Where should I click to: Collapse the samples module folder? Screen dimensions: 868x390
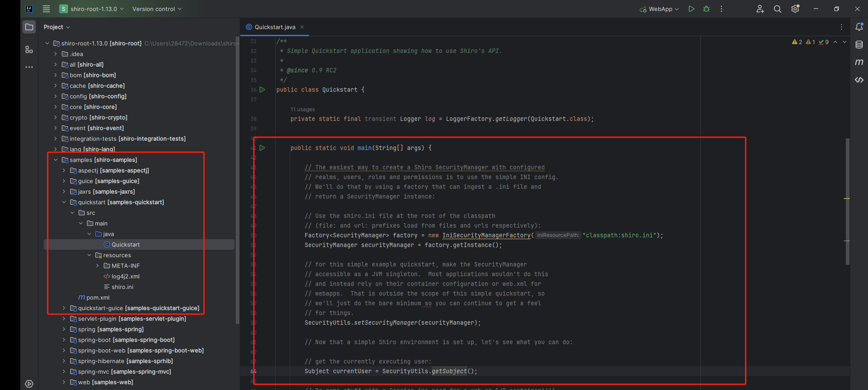56,160
